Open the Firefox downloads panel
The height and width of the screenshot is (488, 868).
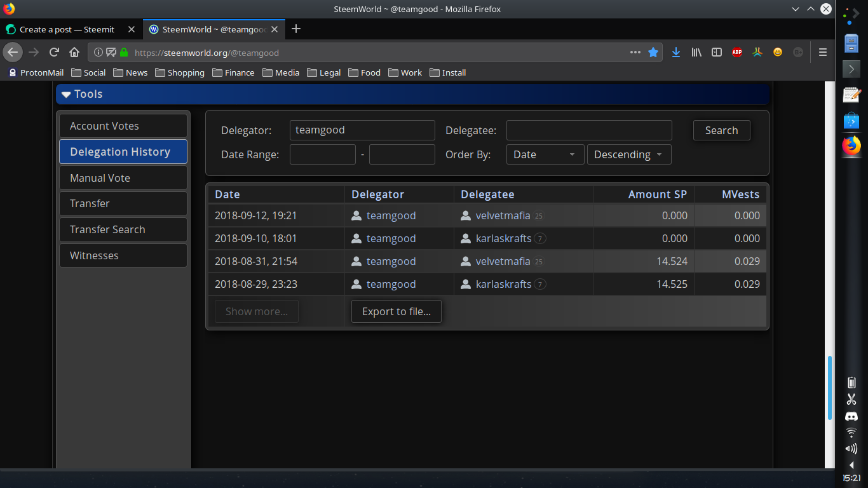pyautogui.click(x=676, y=53)
